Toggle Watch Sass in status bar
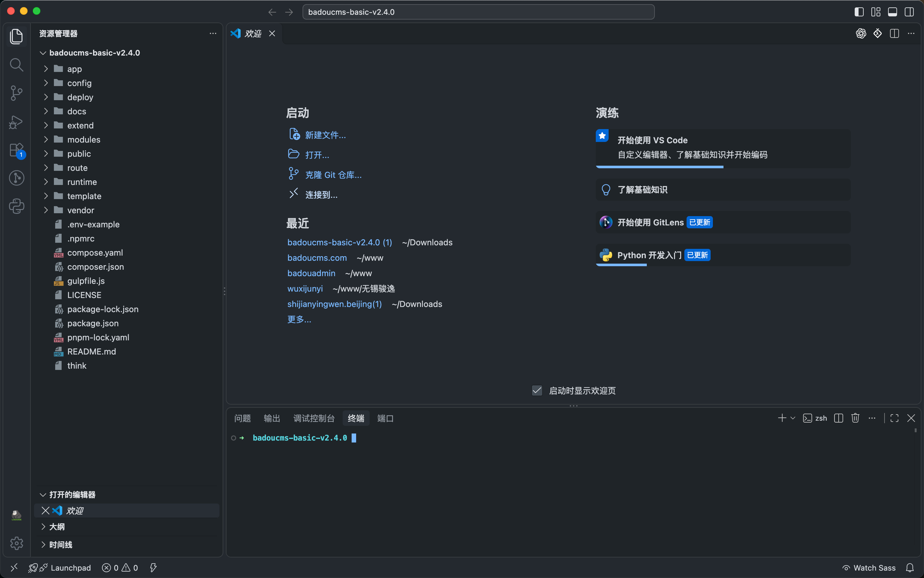This screenshot has width=924, height=578. click(868, 568)
